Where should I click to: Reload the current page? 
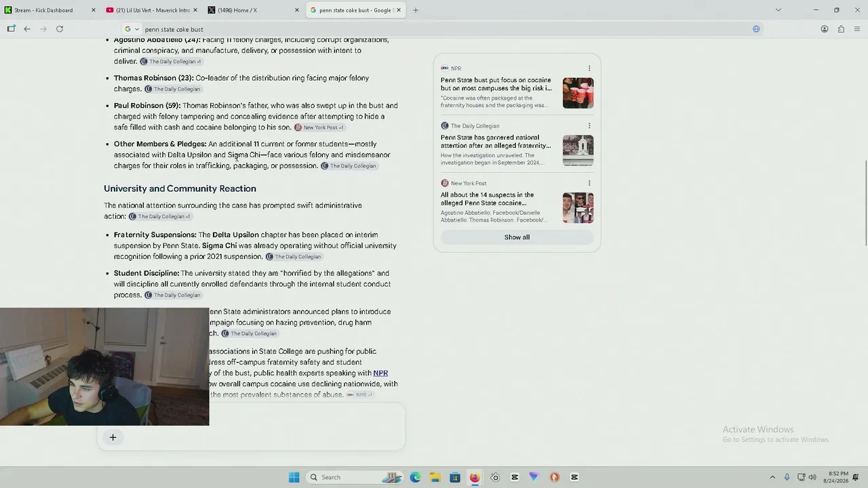[60, 29]
